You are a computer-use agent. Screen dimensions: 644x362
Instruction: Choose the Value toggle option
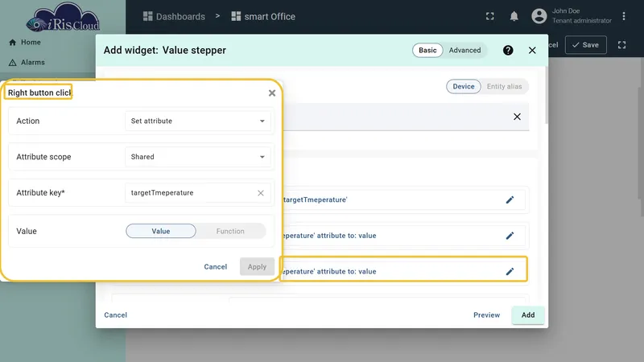161,231
